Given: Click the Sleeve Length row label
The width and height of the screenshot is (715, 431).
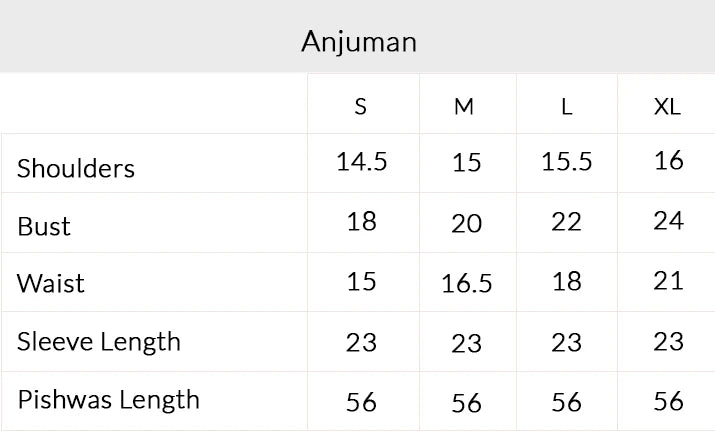Looking at the screenshot, I should 99,341.
